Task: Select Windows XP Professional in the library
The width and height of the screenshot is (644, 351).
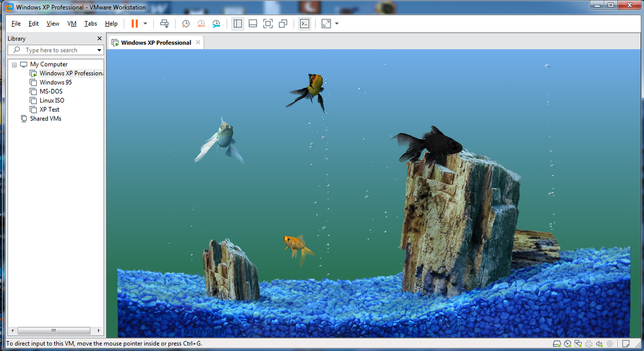Action: tap(71, 74)
